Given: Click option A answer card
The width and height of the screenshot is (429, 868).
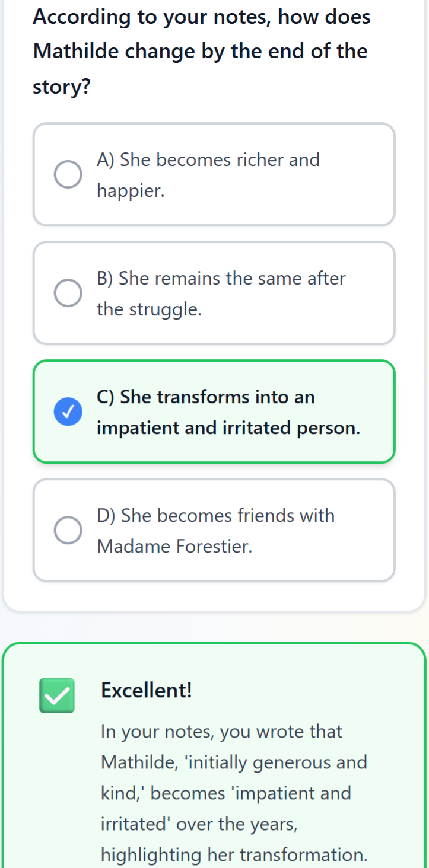Looking at the screenshot, I should coord(214,174).
